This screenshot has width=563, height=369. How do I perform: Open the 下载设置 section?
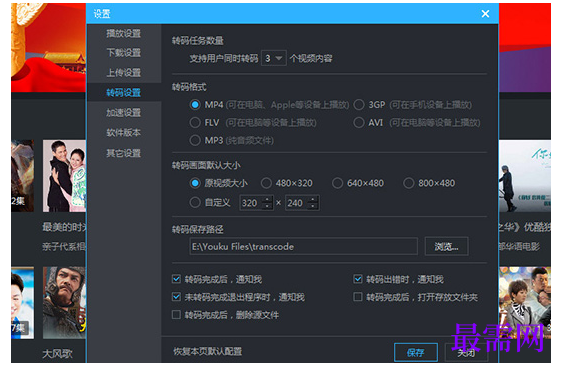124,53
